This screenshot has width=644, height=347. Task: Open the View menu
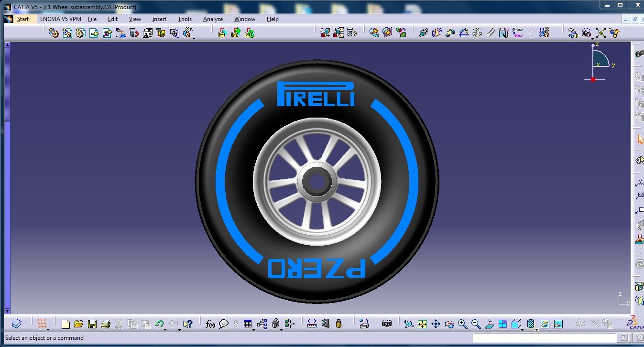coord(135,19)
